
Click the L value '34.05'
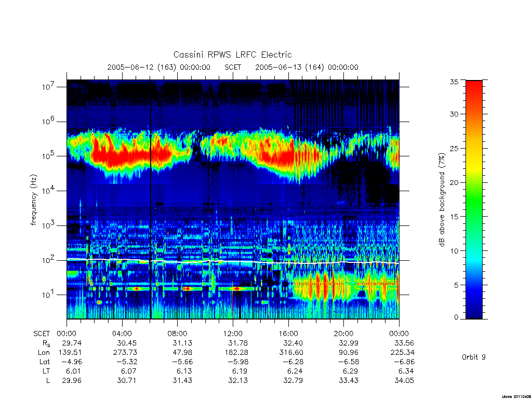(404, 380)
